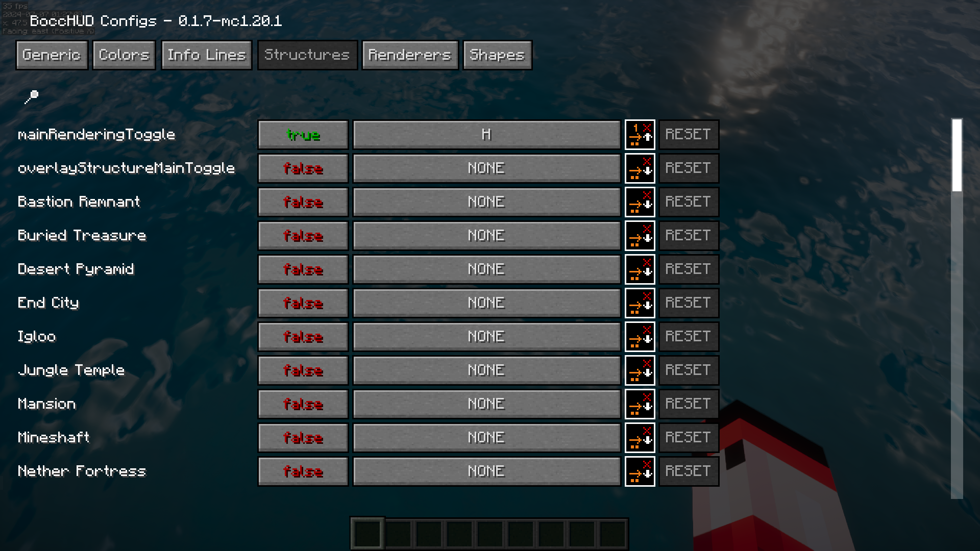
Task: Switch to the Colors tab
Action: [123, 55]
